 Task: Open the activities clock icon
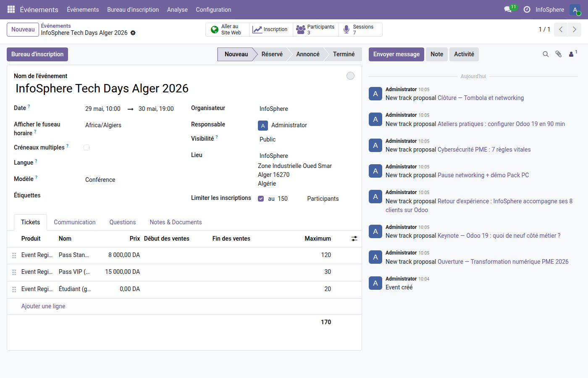[x=527, y=9]
